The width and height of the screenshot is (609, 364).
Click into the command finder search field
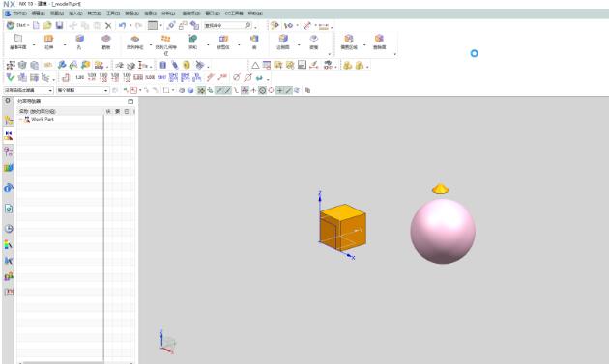tap(224, 26)
